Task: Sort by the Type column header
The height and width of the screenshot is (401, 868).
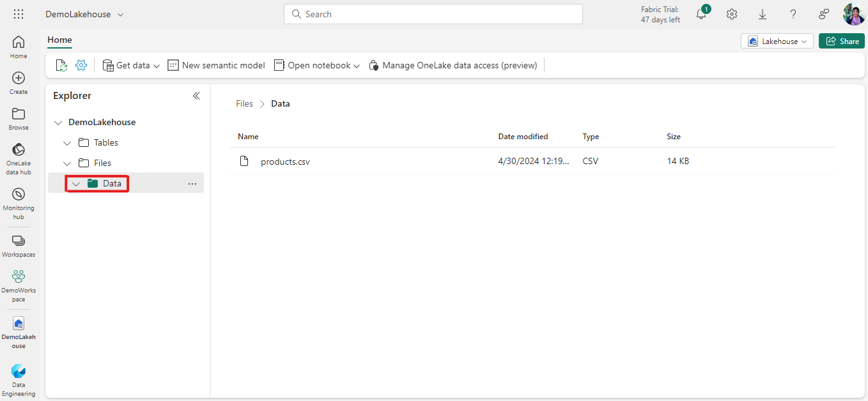Action: pyautogui.click(x=591, y=137)
